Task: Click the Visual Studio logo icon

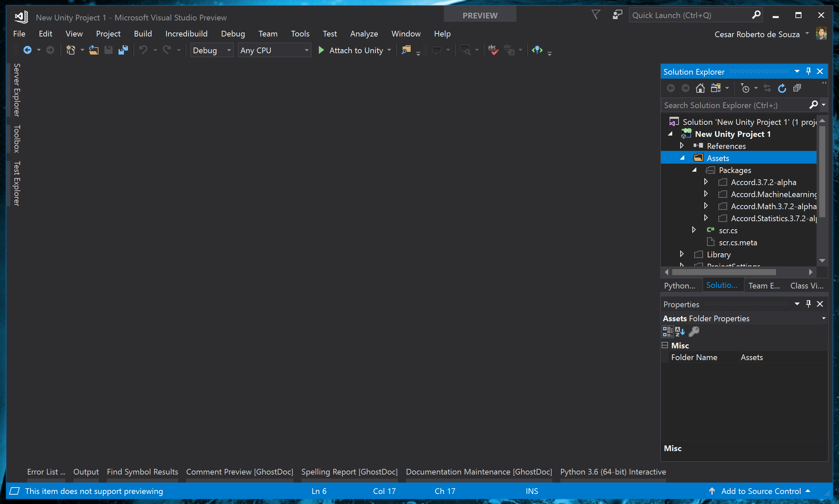Action: click(21, 17)
